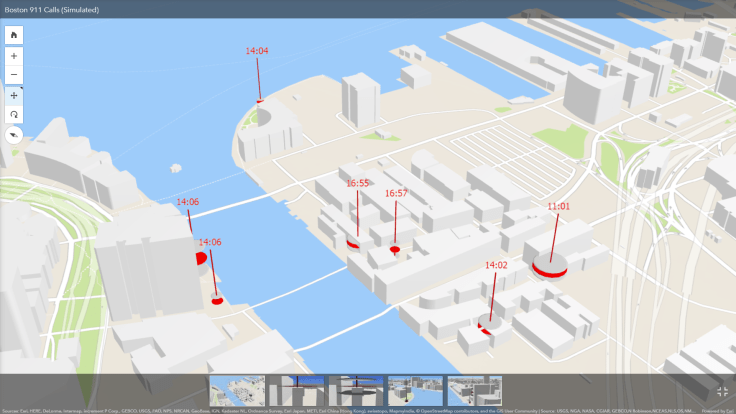Toggle the rotate navigation mode

click(14, 114)
